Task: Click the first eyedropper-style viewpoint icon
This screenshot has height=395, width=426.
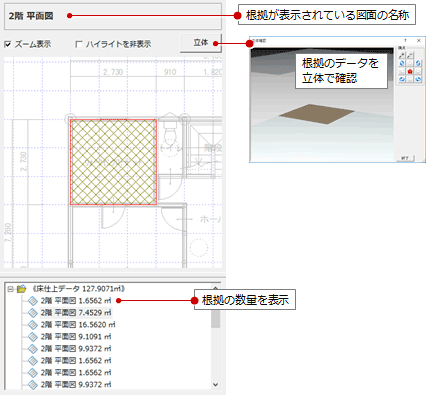Action: 402,55
